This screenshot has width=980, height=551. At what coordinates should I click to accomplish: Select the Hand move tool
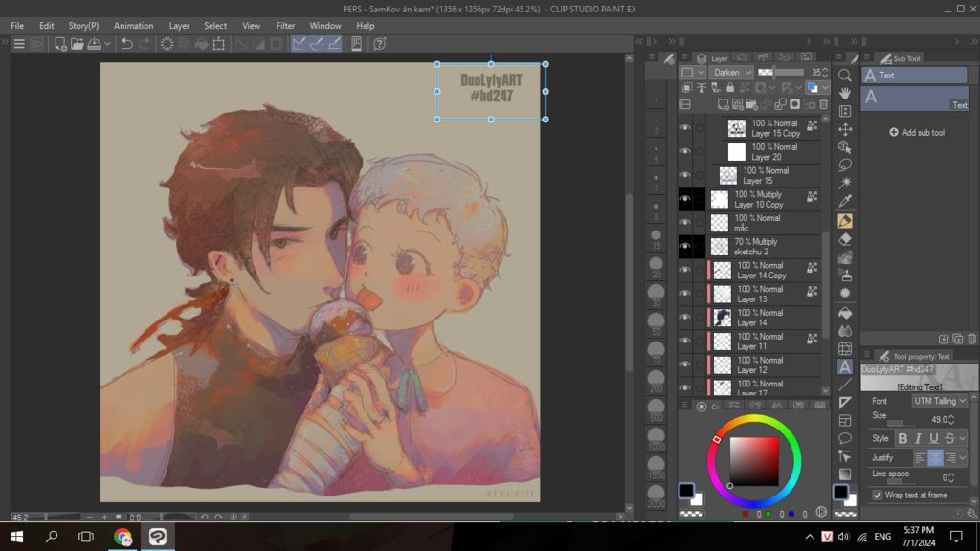point(845,93)
